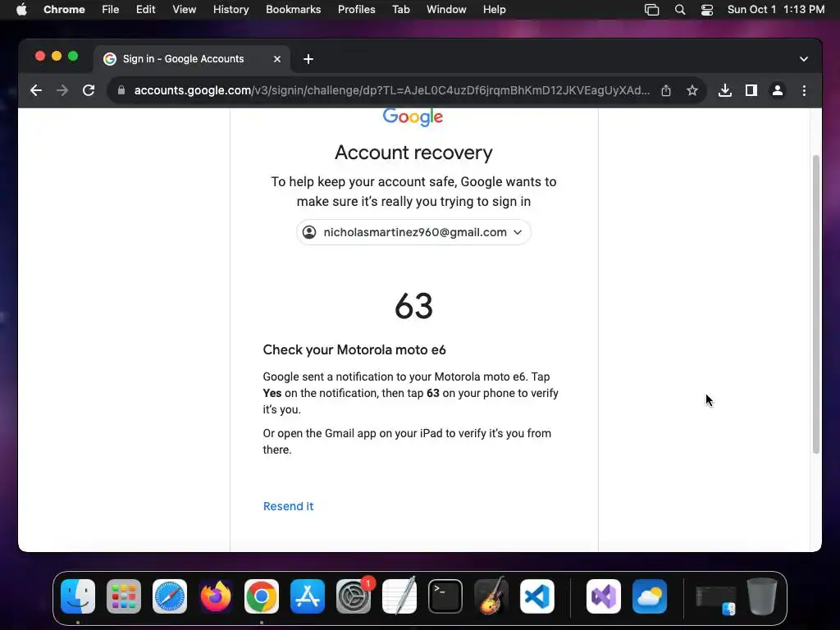Select the Sign in - Google Accounts tab
The width and height of the screenshot is (840, 630).
pos(192,59)
